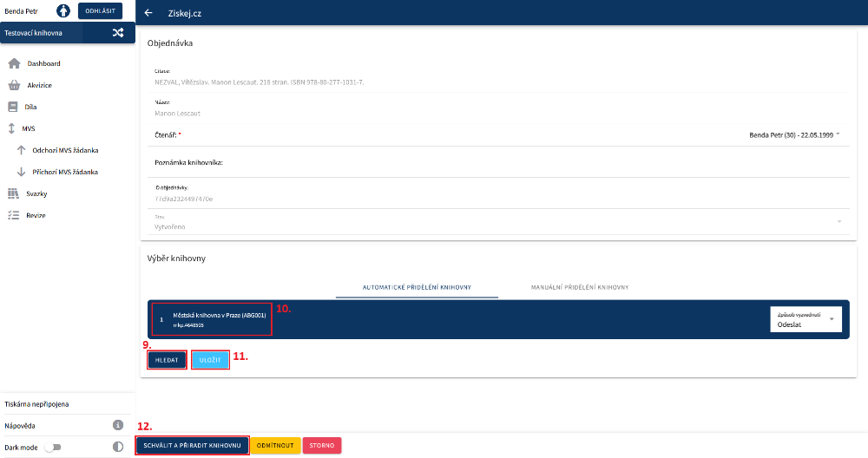Click the Nápověda info icon
Image resolution: width=868 pixels, height=458 pixels.
pyautogui.click(x=118, y=425)
